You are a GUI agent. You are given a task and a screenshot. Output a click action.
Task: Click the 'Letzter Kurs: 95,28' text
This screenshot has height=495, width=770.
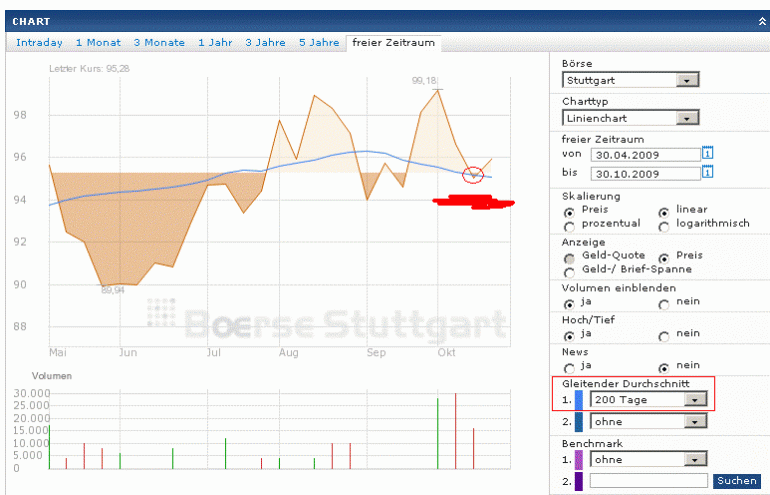[89, 69]
